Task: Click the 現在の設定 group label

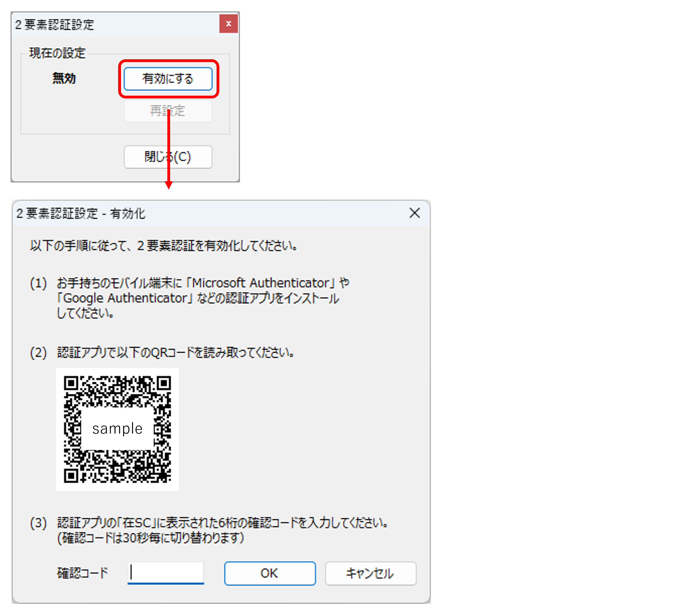Action: (57, 53)
